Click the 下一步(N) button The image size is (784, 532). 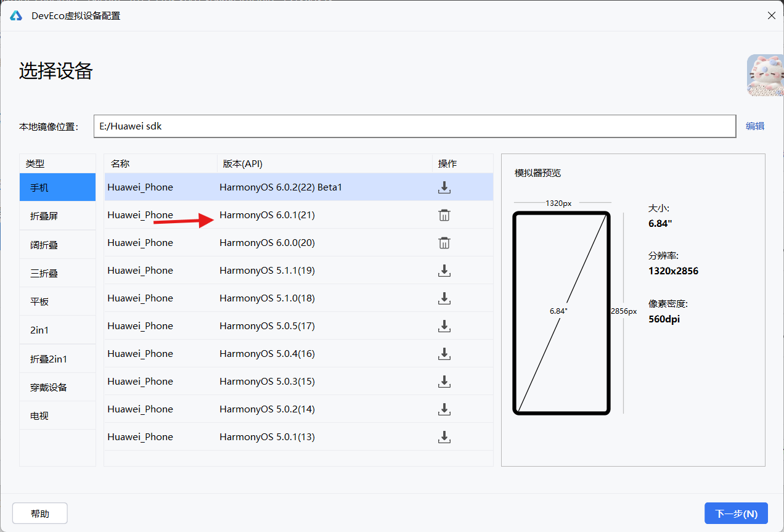736,514
